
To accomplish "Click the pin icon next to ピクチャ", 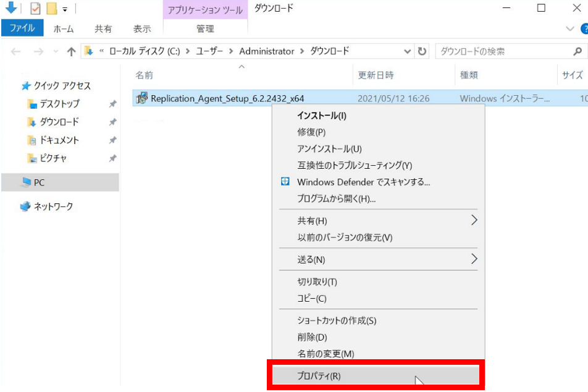I will (112, 158).
